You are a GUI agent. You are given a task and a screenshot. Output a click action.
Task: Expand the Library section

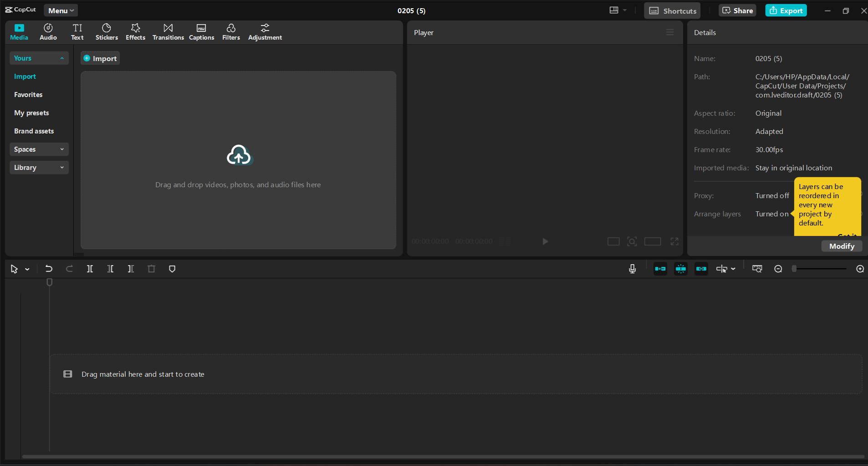click(x=39, y=168)
